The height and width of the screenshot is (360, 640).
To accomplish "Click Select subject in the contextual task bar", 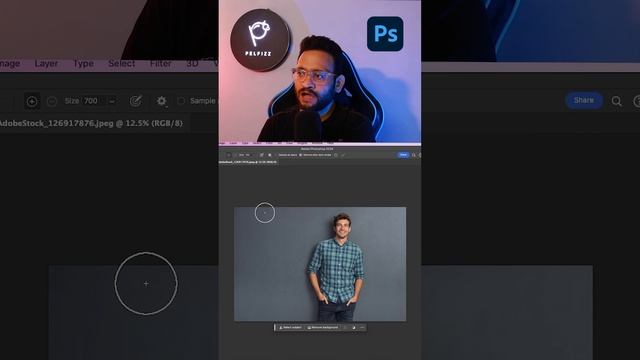I will [290, 327].
